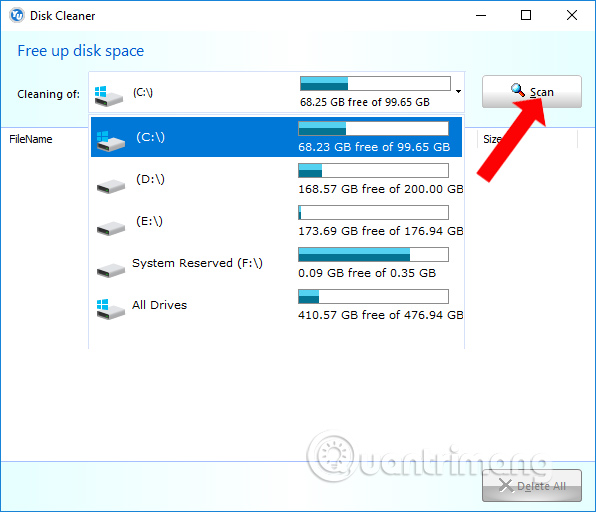Viewport: 596px width, 512px height.
Task: Click the System Reserved F: drive icon
Action: [111, 270]
